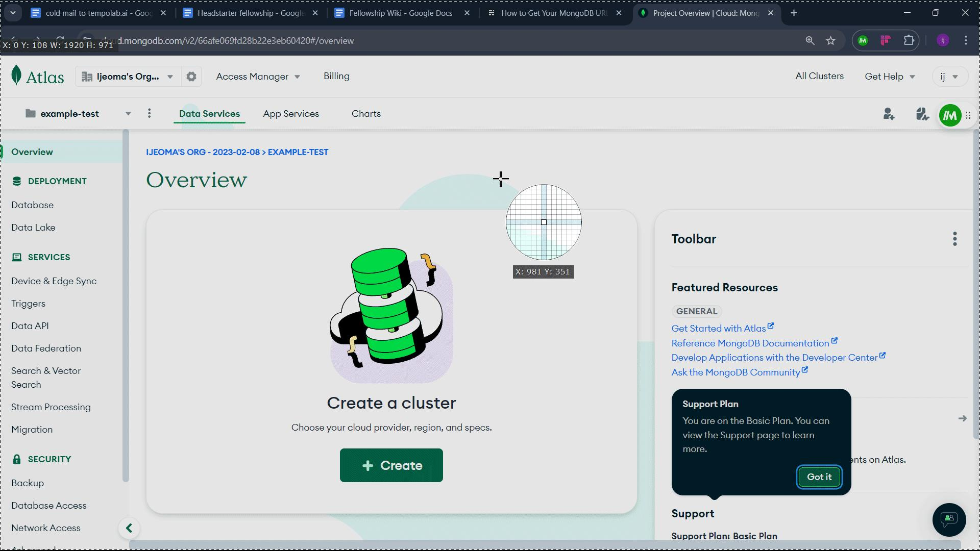Open browser Extensions puzzle icon
The height and width of the screenshot is (551, 980).
pyautogui.click(x=909, y=40)
